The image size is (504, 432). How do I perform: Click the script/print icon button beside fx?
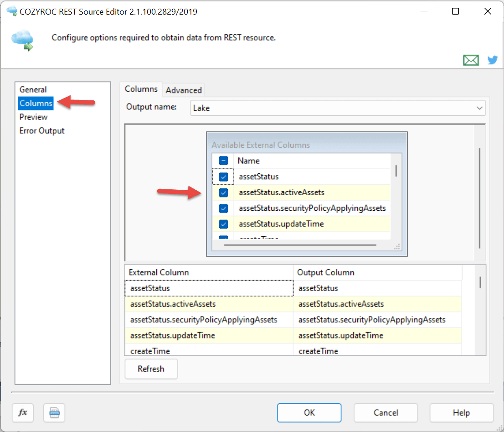[54, 412]
